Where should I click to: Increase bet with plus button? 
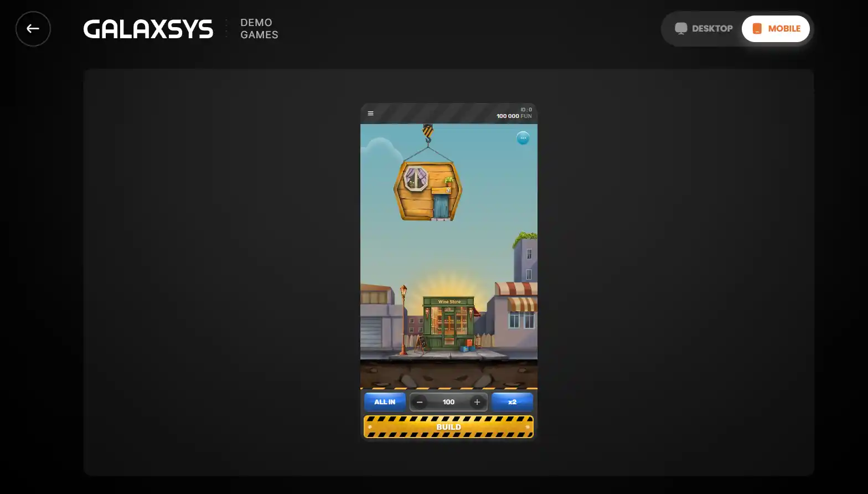[477, 402]
